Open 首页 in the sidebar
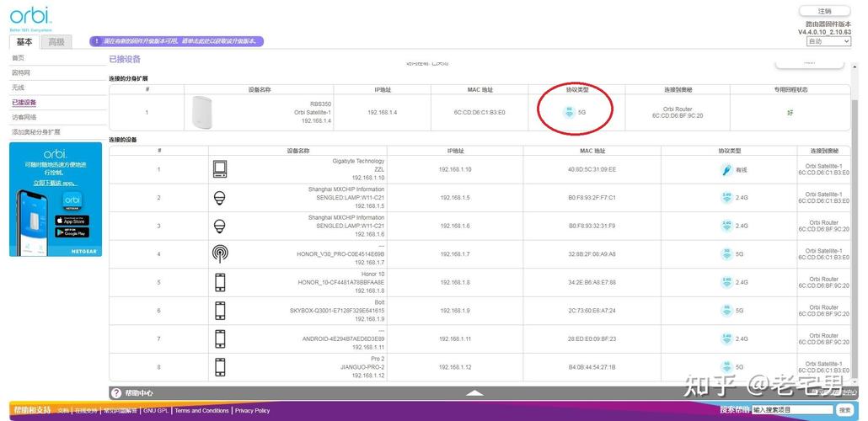The image size is (868, 421). [x=19, y=58]
